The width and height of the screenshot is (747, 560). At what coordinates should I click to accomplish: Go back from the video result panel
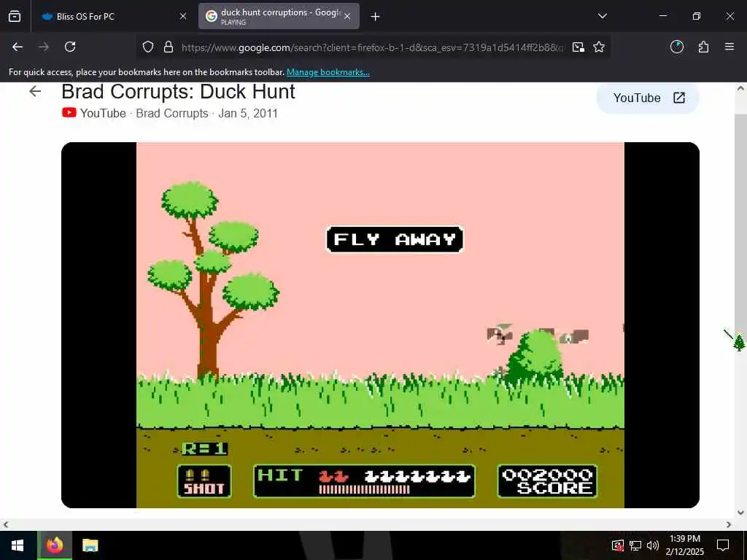35,91
